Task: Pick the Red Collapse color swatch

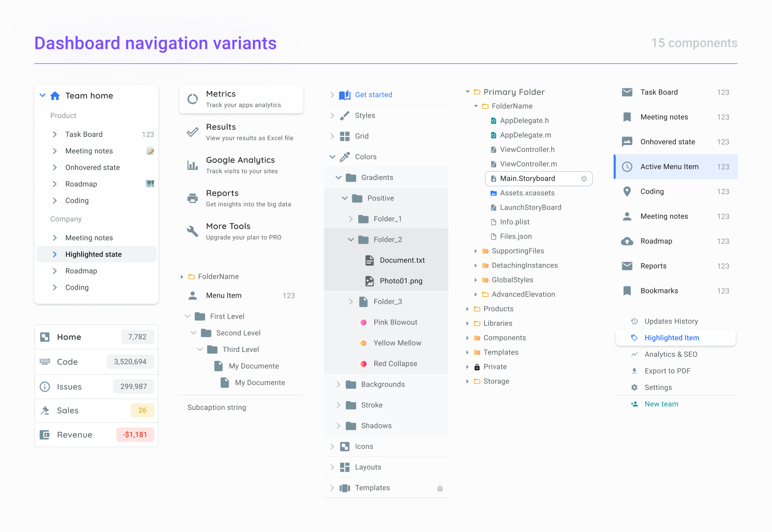Action: click(x=363, y=364)
